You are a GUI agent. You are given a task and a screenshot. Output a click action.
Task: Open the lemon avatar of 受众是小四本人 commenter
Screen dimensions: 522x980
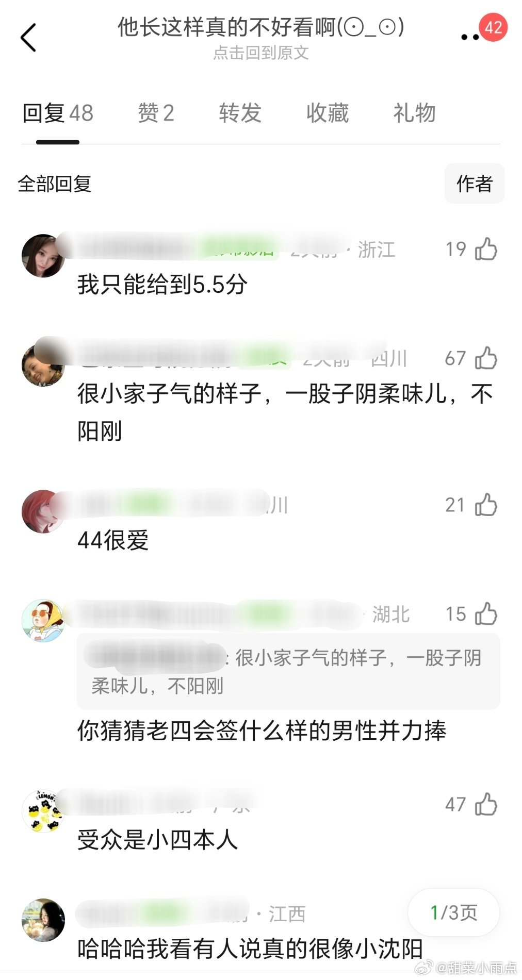(x=43, y=811)
